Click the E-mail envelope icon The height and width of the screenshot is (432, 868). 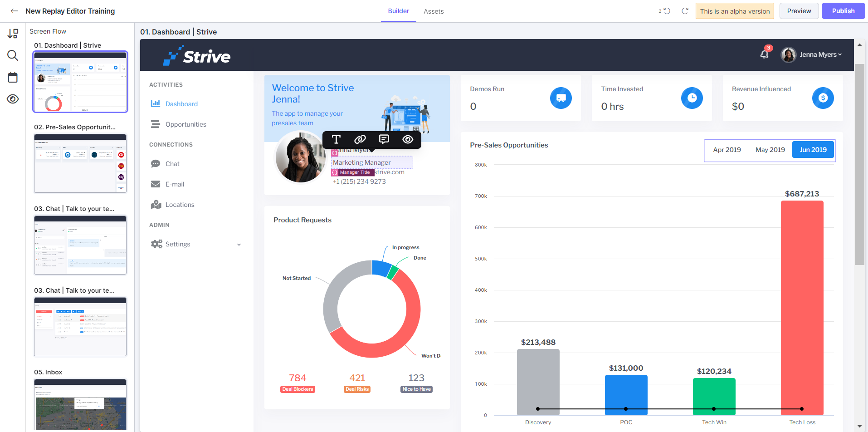(156, 184)
